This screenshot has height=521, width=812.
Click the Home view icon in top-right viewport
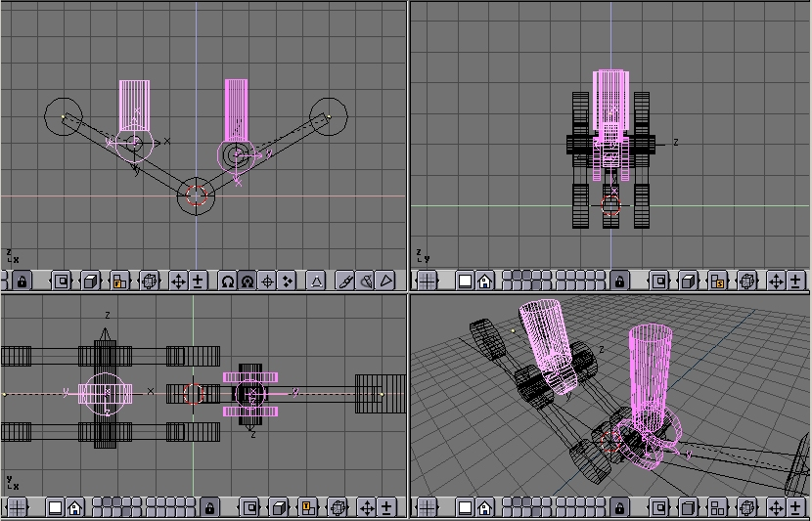484,281
